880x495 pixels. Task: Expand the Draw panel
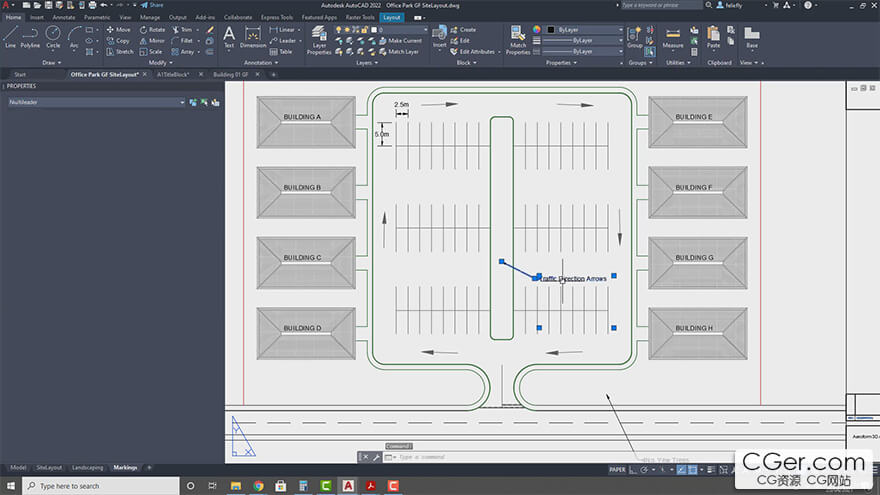point(52,63)
